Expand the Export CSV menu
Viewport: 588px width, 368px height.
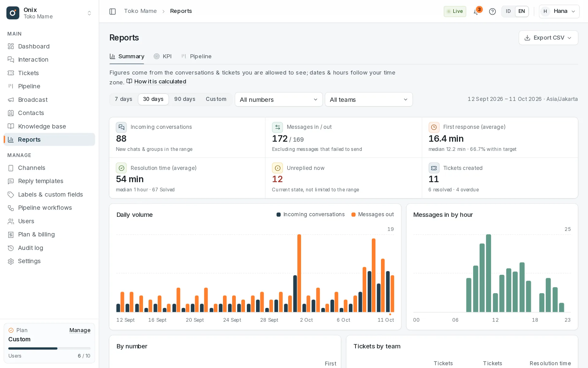[x=548, y=38]
